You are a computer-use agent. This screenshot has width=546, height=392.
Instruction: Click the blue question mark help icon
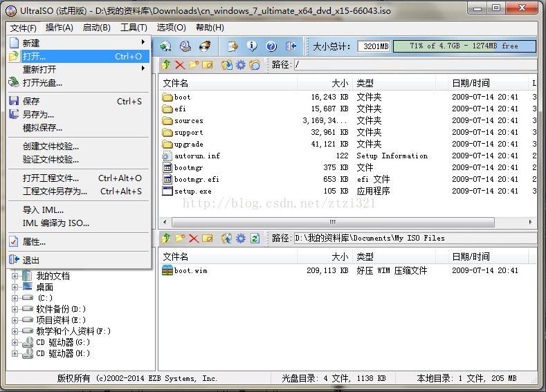coord(271,46)
